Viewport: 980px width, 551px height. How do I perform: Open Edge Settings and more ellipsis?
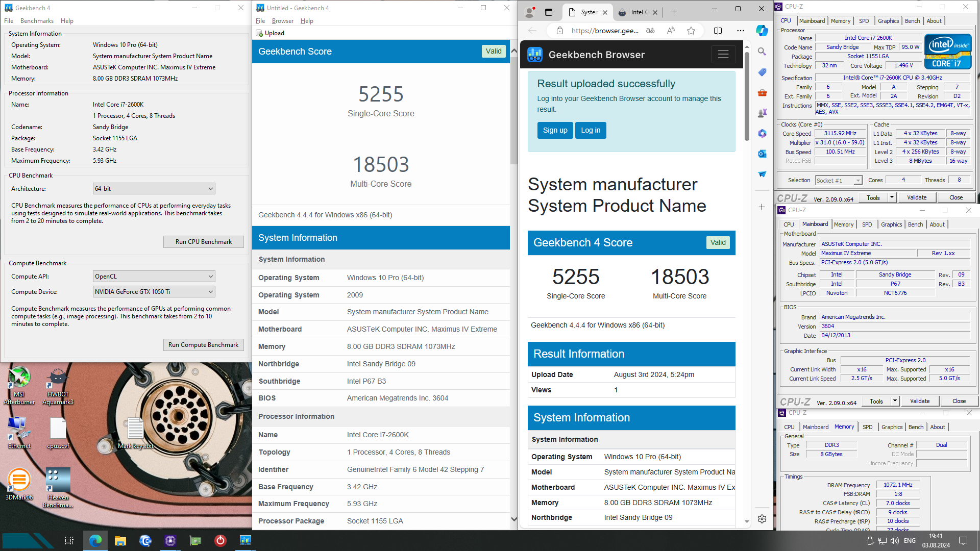741,31
